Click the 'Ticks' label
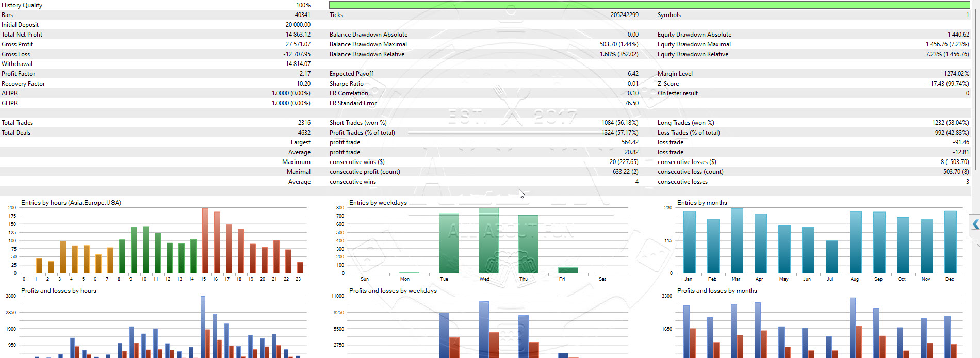 coord(336,15)
